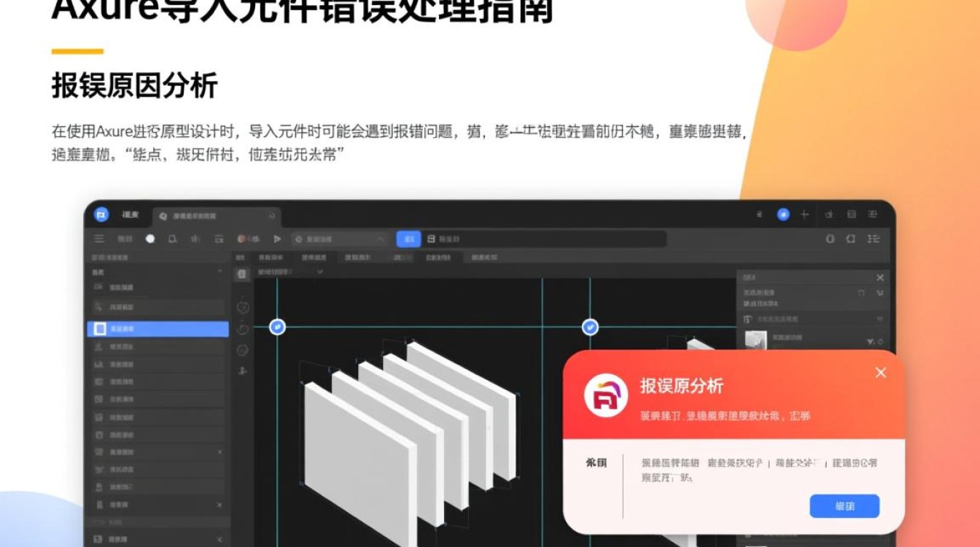The width and height of the screenshot is (980, 547).
Task: Click the anchor-like icon at tool strip bottom
Action: tap(243, 371)
